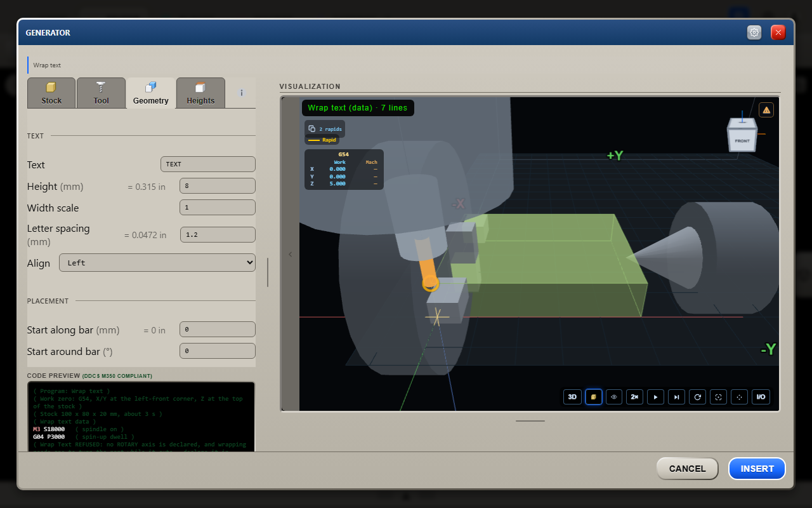
Task: Step the simulation to the next move
Action: click(x=677, y=397)
